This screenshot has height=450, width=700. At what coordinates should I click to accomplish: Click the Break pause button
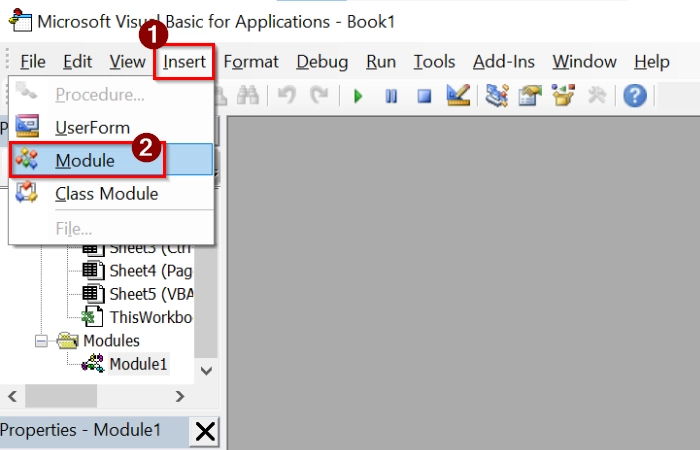[391, 96]
